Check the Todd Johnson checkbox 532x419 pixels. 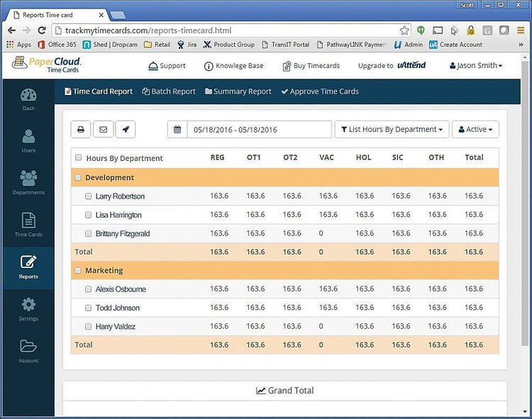pos(88,308)
